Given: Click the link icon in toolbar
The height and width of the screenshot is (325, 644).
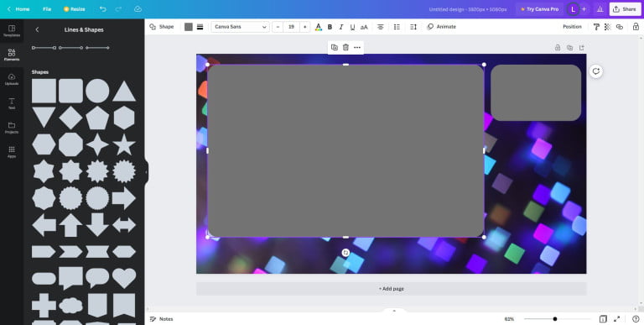Looking at the screenshot, I should pos(620,27).
